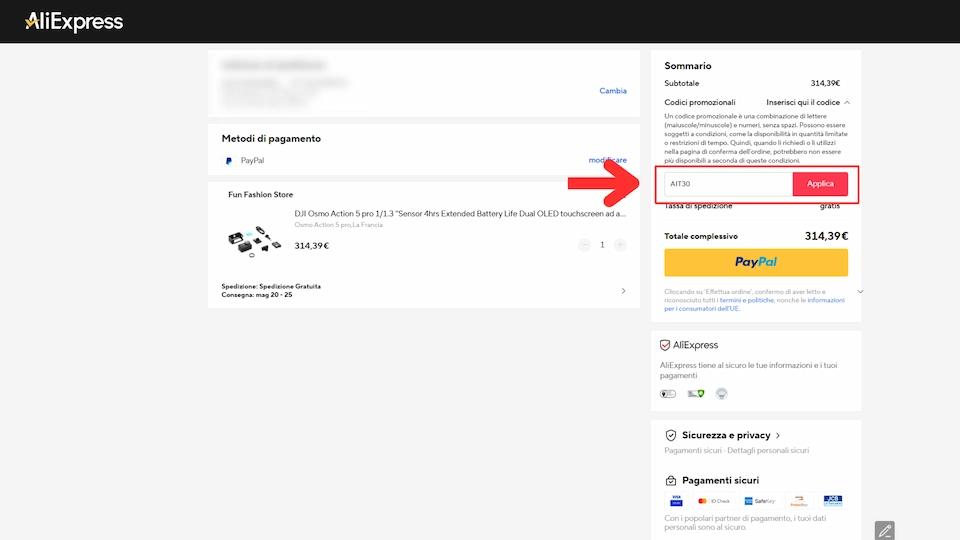
Task: View the DJI Osmo Action 5 product thumbnail
Action: [x=254, y=241]
